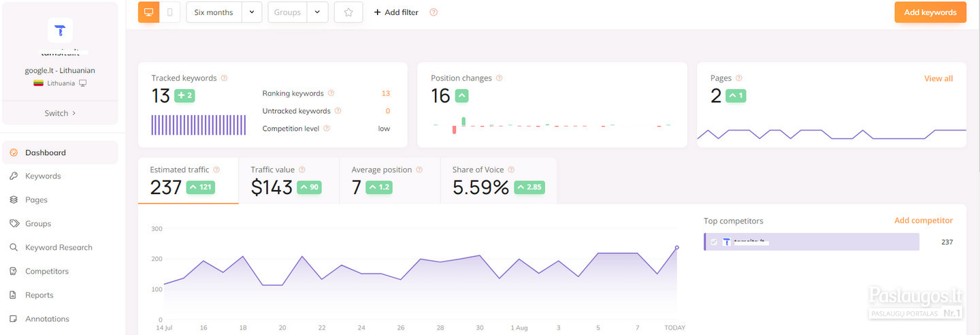Click the Competition level help icon
The height and width of the screenshot is (335, 980).
click(x=327, y=128)
